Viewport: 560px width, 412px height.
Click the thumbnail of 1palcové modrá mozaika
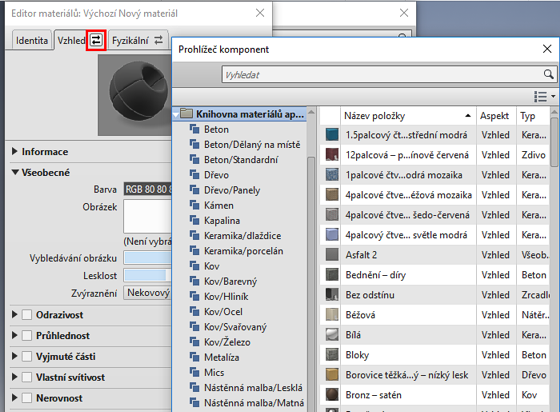coord(332,175)
